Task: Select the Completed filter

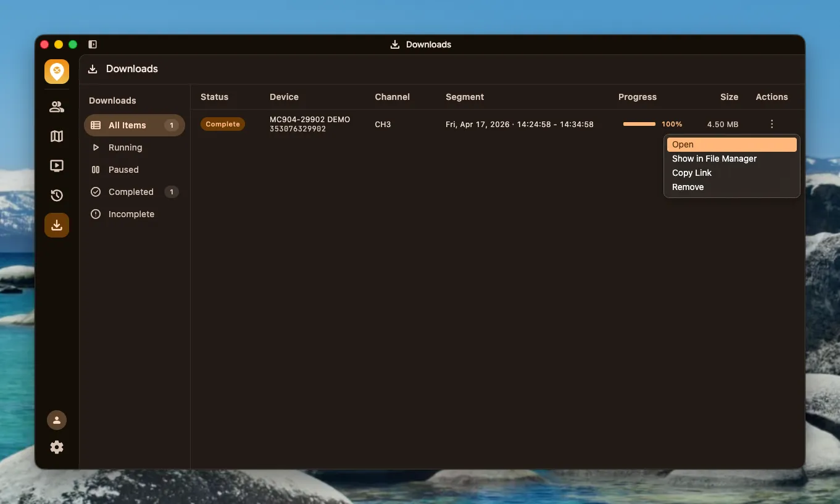Action: (135, 192)
